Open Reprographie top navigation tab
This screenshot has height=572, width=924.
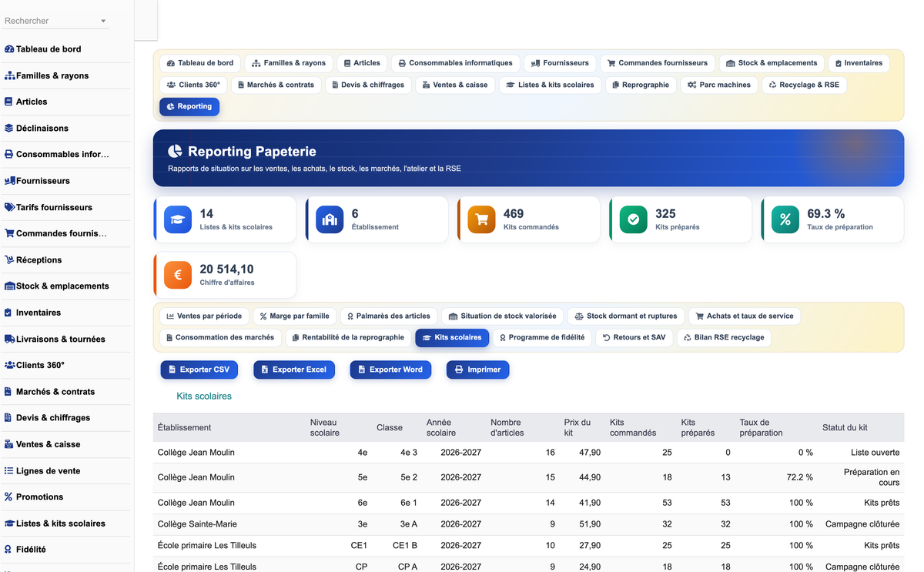click(x=641, y=85)
